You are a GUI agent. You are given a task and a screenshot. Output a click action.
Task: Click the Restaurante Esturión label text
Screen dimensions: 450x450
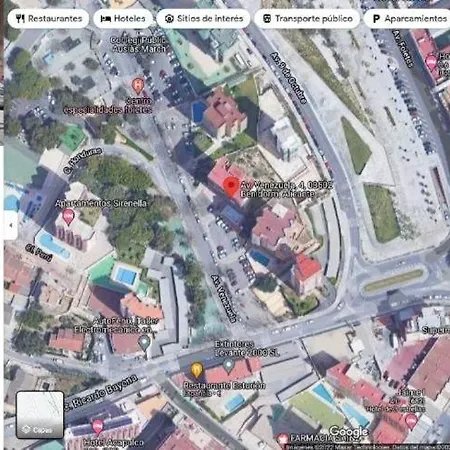tap(224, 386)
